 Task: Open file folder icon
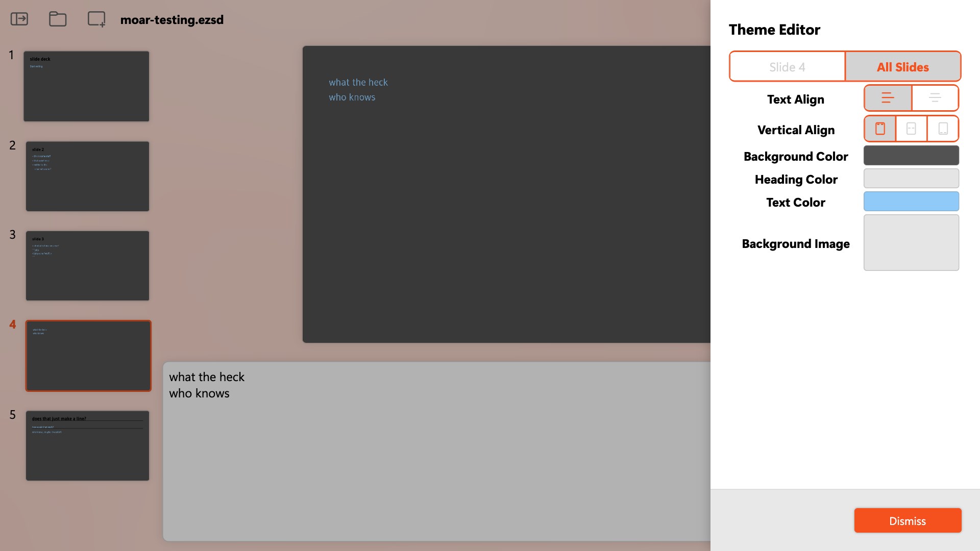[58, 19]
